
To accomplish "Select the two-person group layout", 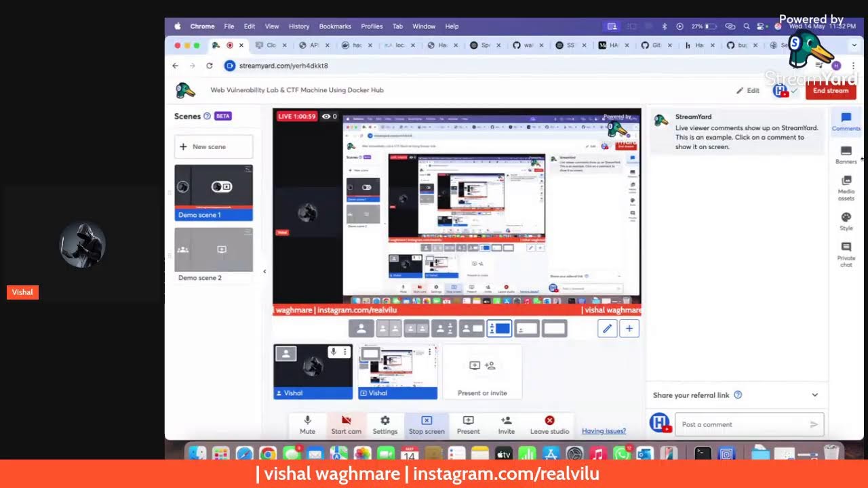I will pyautogui.click(x=416, y=329).
